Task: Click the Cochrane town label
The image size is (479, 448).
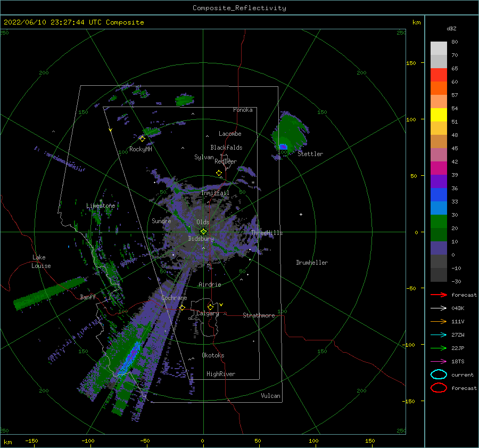Action: [x=174, y=298]
